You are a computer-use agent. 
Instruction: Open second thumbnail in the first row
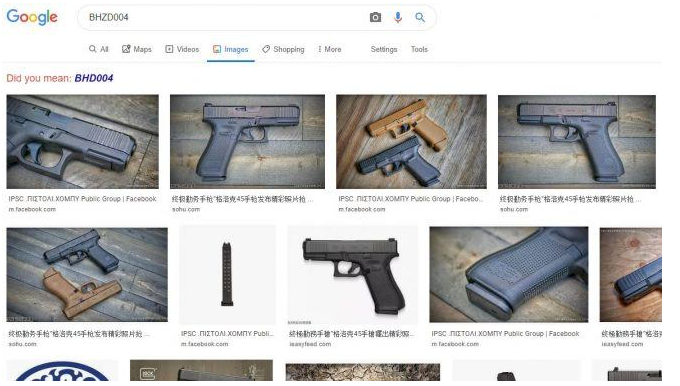click(x=247, y=141)
